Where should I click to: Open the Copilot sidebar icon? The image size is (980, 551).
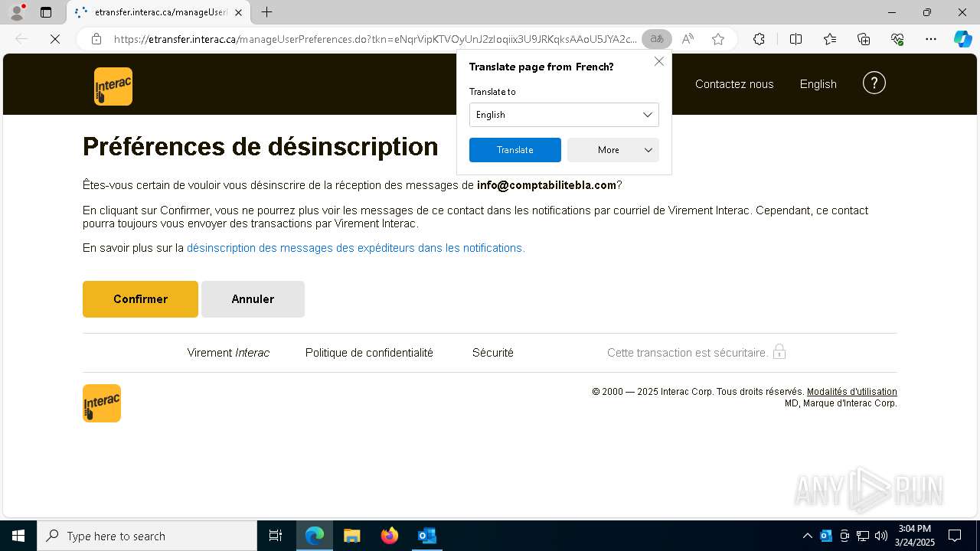point(963,39)
